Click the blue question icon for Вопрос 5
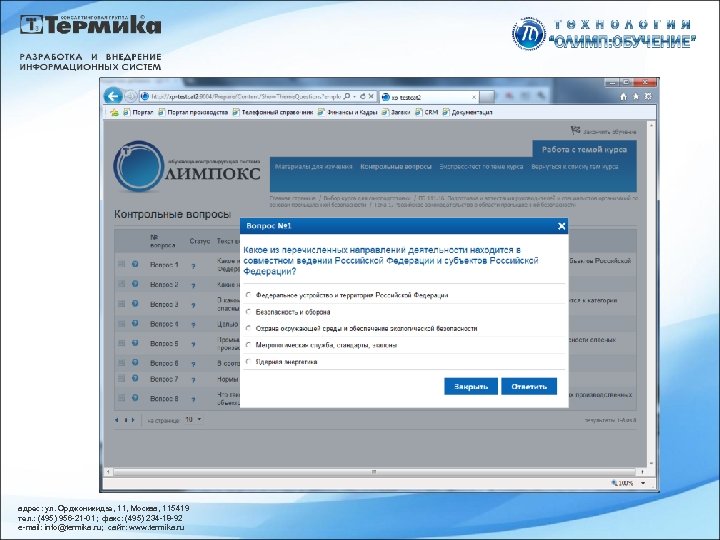 135,343
